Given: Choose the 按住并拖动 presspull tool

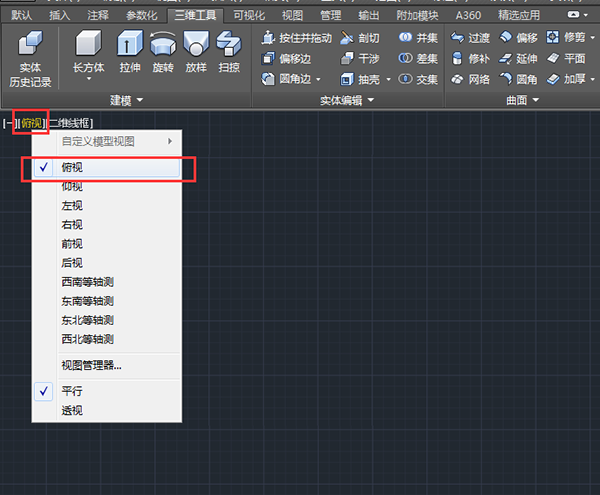Looking at the screenshot, I should click(297, 38).
